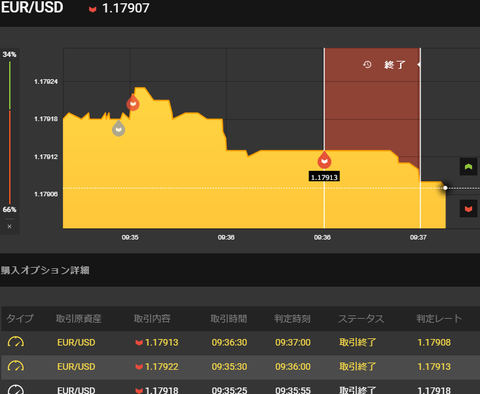Click 取引終了 status in 09:35:30 row
The height and width of the screenshot is (394, 480).
tap(358, 366)
